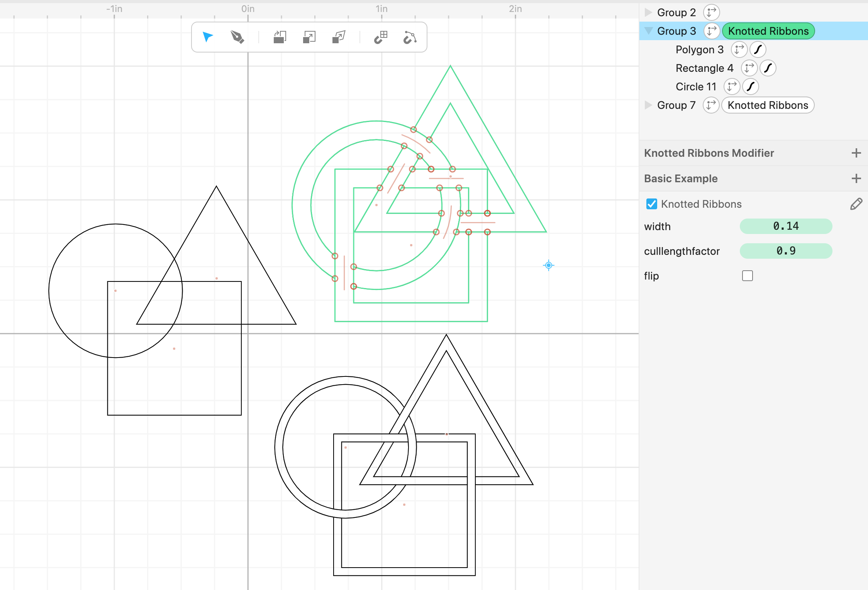Enable the flip checkbox
Screen dimensions: 868x590
(748, 276)
